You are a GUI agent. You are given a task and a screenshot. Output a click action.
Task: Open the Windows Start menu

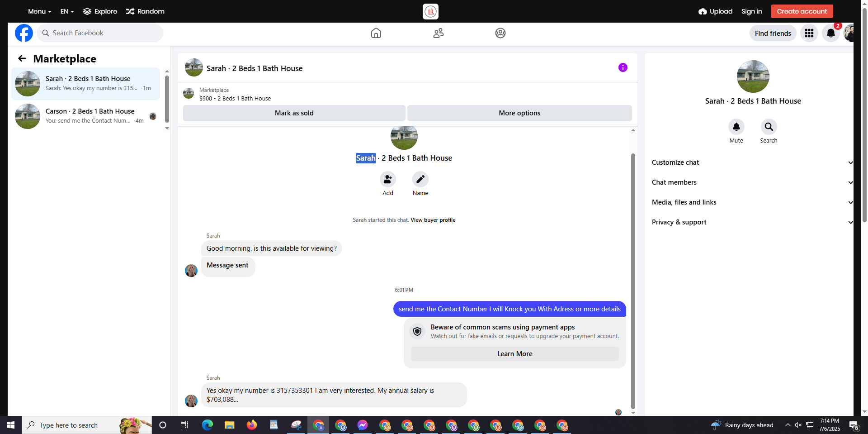click(11, 425)
